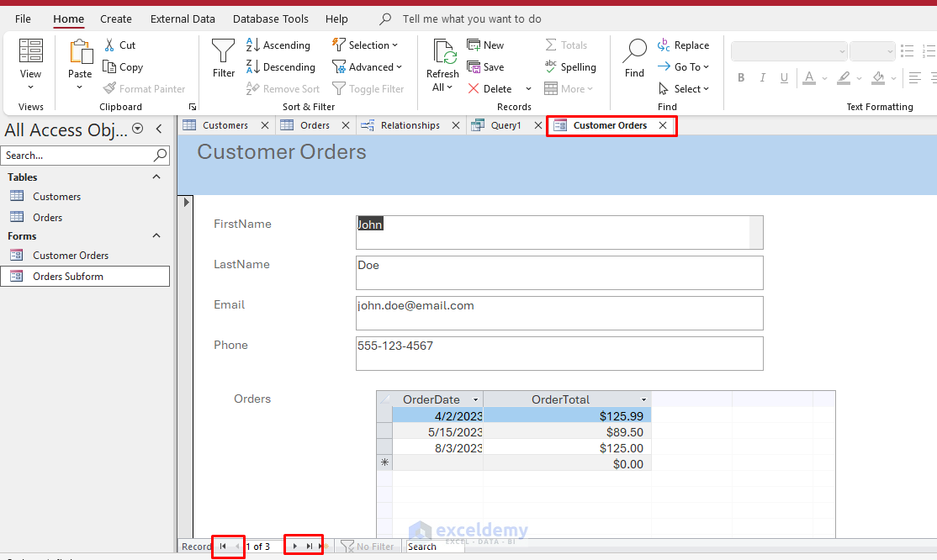Save the current record
The width and height of the screenshot is (937, 560).
[485, 67]
